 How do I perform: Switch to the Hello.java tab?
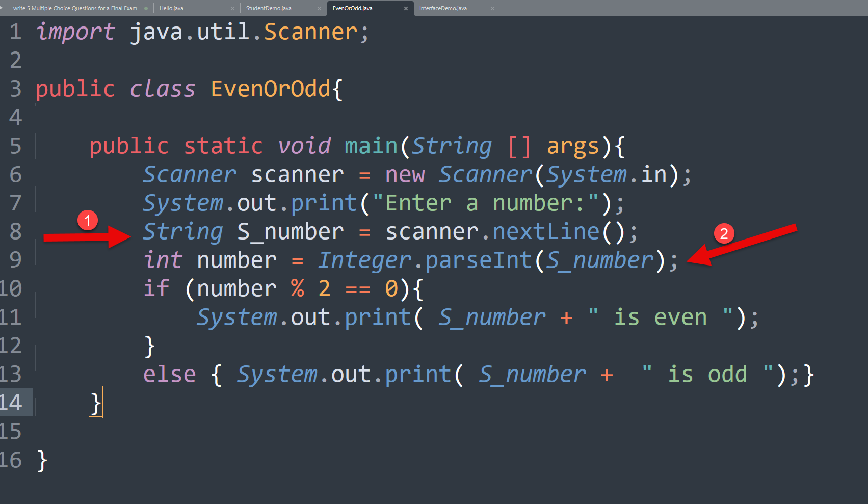[171, 8]
